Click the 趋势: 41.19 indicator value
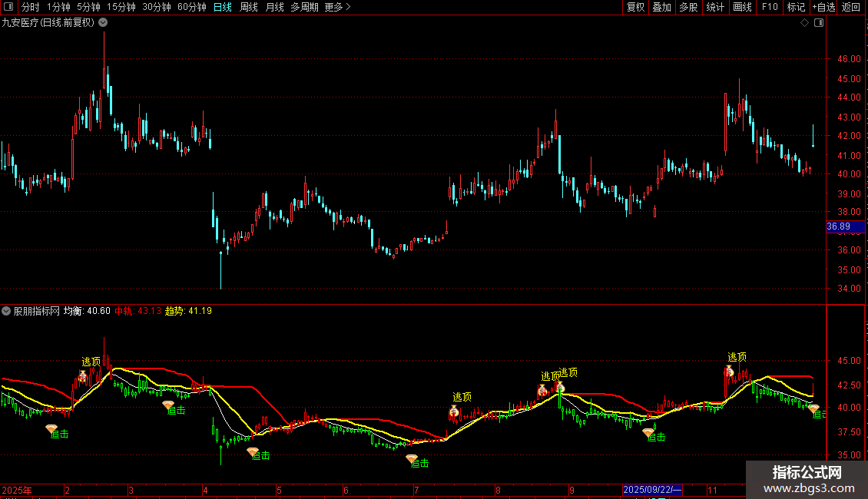Image resolution: width=868 pixels, height=499 pixels. click(x=189, y=311)
